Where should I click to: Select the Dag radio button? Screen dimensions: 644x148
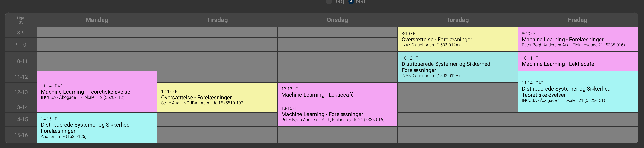(329, 2)
